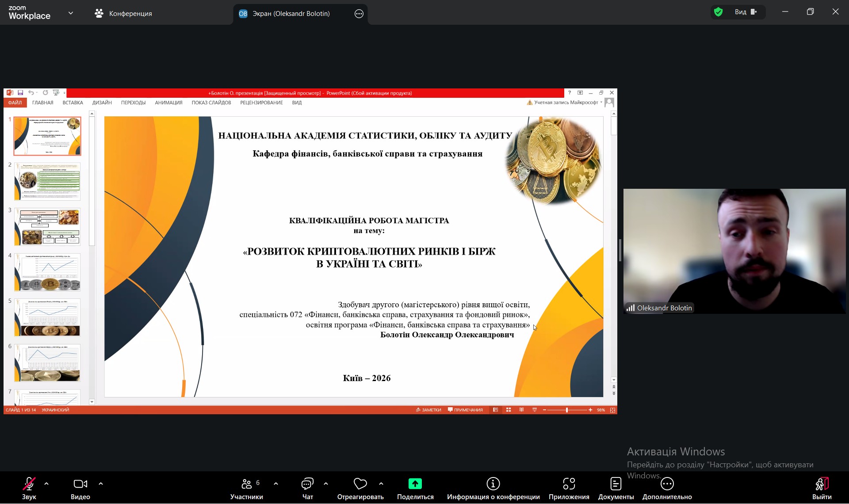Open Документы documents icon
The image size is (849, 504).
616,484
